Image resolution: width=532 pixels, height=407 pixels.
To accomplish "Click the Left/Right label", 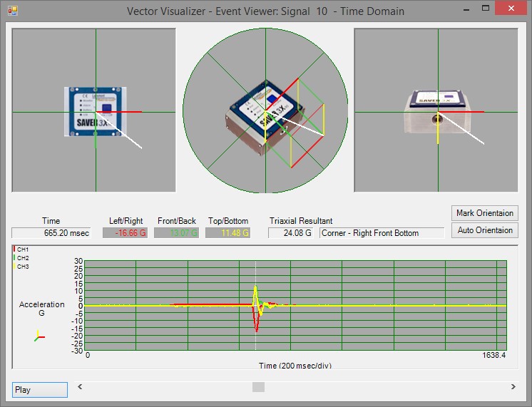I will click(126, 221).
